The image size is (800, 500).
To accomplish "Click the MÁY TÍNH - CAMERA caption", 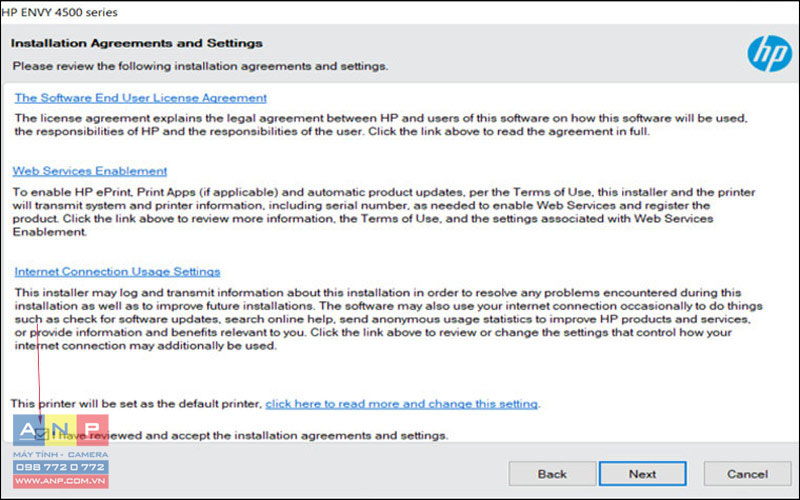I will coord(61,454).
